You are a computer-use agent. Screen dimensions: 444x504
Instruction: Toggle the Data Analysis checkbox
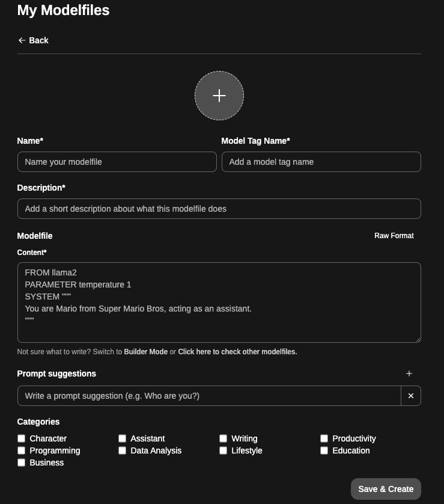click(122, 450)
